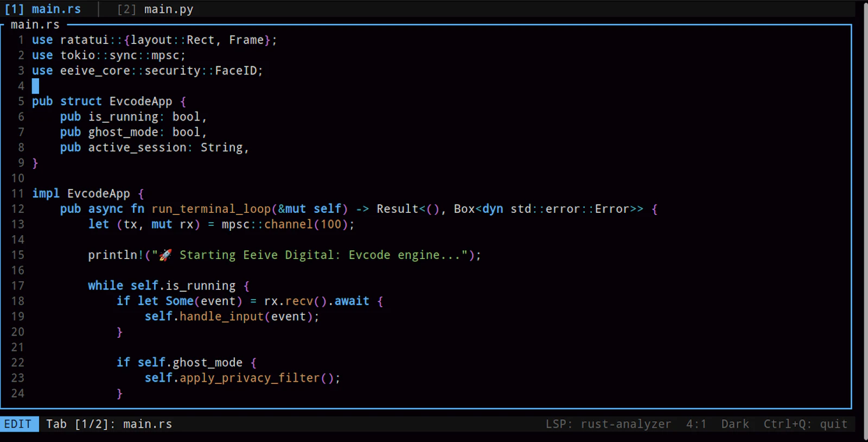Click the block cursor on line 4
This screenshot has width=868, height=442.
tap(35, 86)
